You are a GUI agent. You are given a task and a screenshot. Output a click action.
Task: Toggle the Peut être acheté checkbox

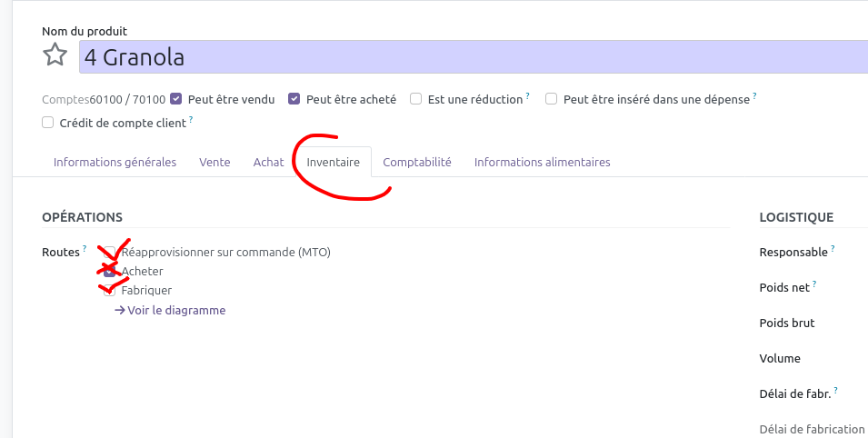294,99
